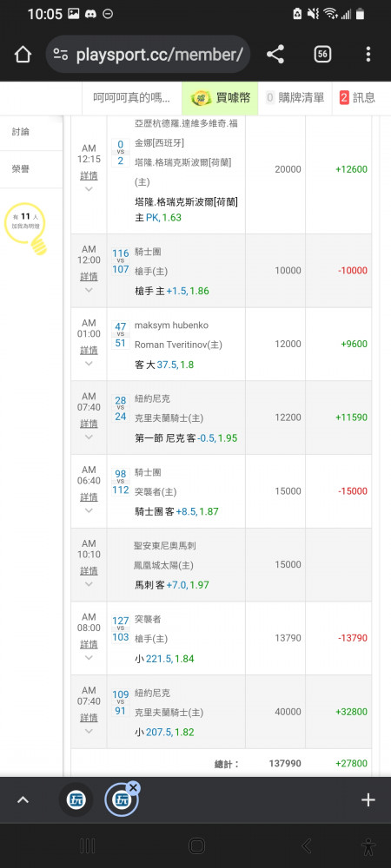Screen dimensions: 391x868
Task: Open the tab switcher showing 56
Action: [x=322, y=54]
